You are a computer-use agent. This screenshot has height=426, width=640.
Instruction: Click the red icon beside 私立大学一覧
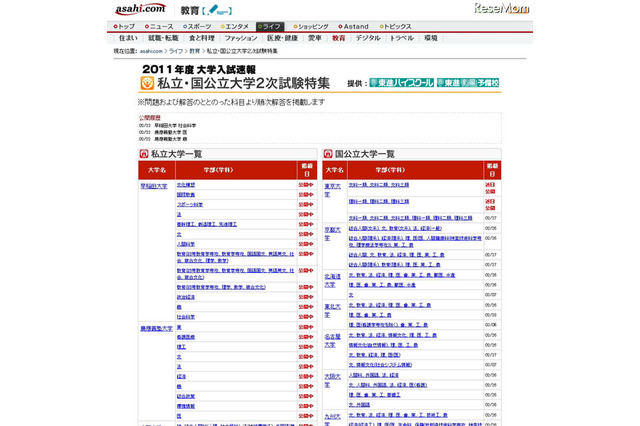tap(144, 154)
